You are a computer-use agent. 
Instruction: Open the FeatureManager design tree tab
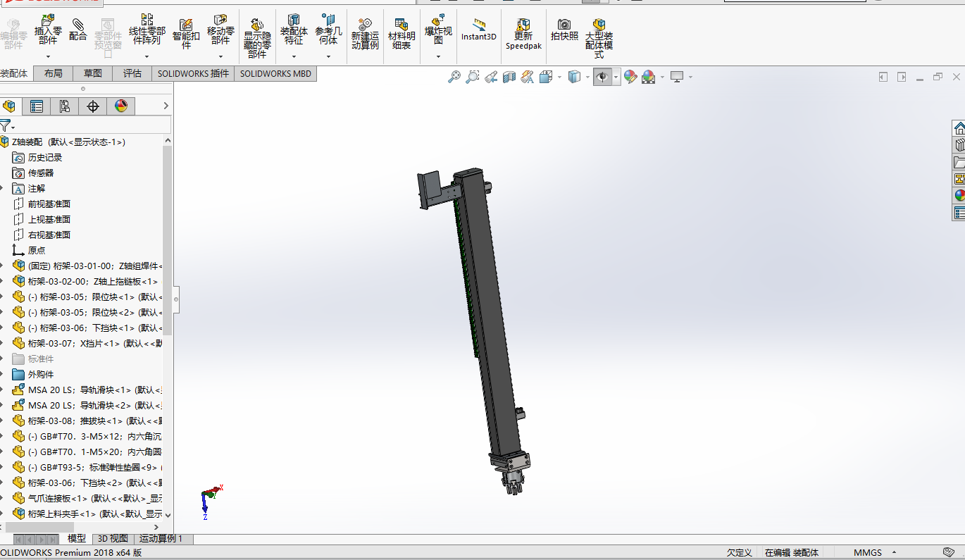click(9, 106)
